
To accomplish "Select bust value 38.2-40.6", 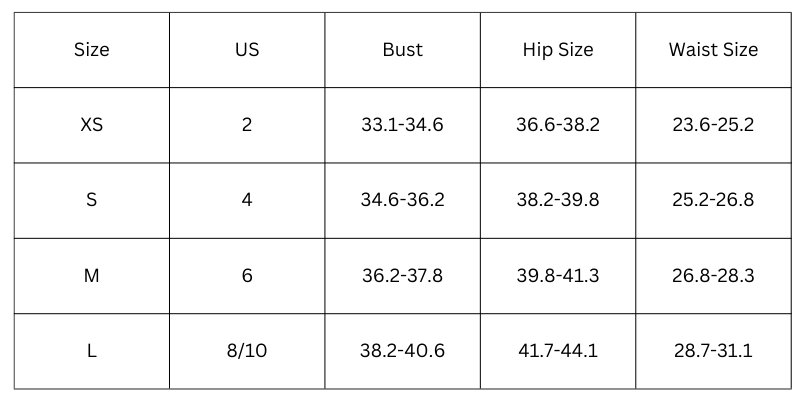I will click(x=402, y=351).
